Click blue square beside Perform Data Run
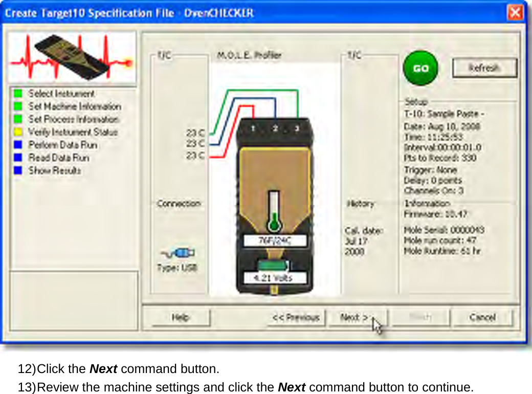Viewport: 532px width, 394px height. (18, 145)
